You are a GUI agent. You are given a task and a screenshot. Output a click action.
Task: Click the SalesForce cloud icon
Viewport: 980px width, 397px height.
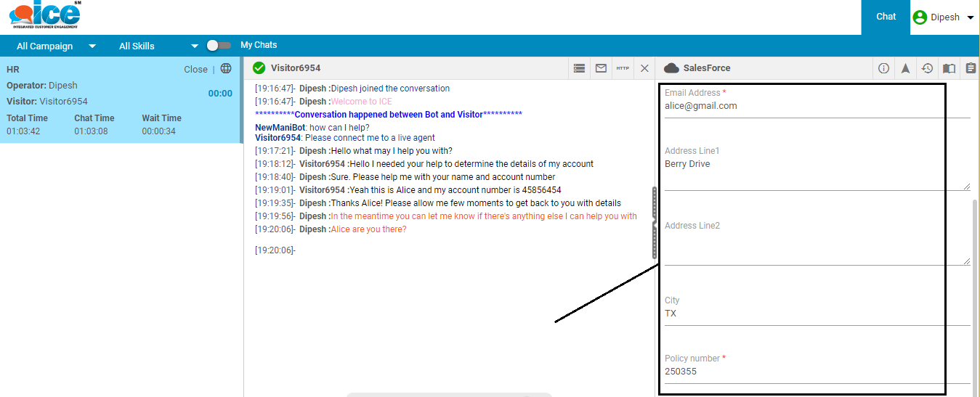coord(671,68)
